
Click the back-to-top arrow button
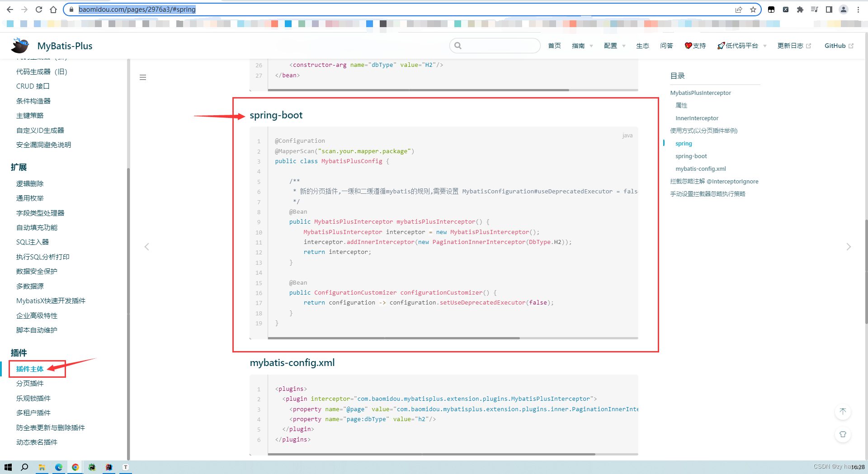pyautogui.click(x=843, y=412)
